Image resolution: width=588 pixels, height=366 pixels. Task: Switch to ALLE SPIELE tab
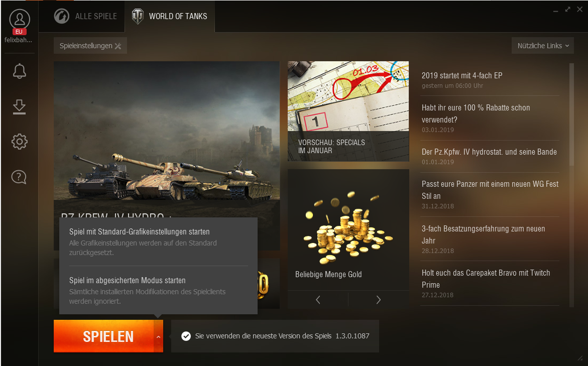point(85,16)
